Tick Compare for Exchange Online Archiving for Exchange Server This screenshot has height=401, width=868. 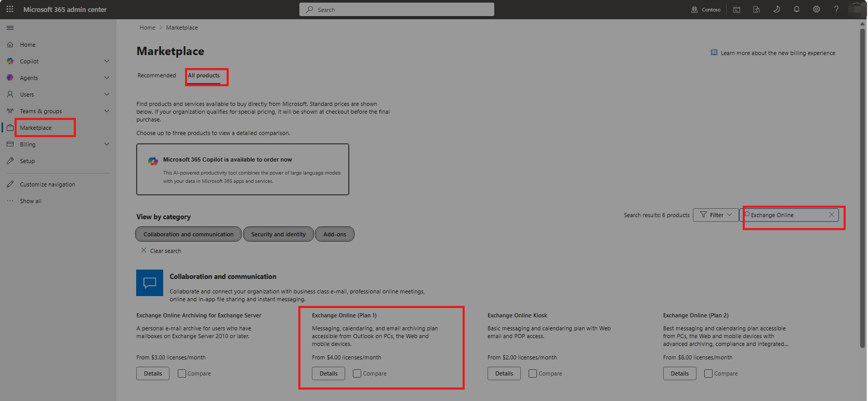[181, 373]
